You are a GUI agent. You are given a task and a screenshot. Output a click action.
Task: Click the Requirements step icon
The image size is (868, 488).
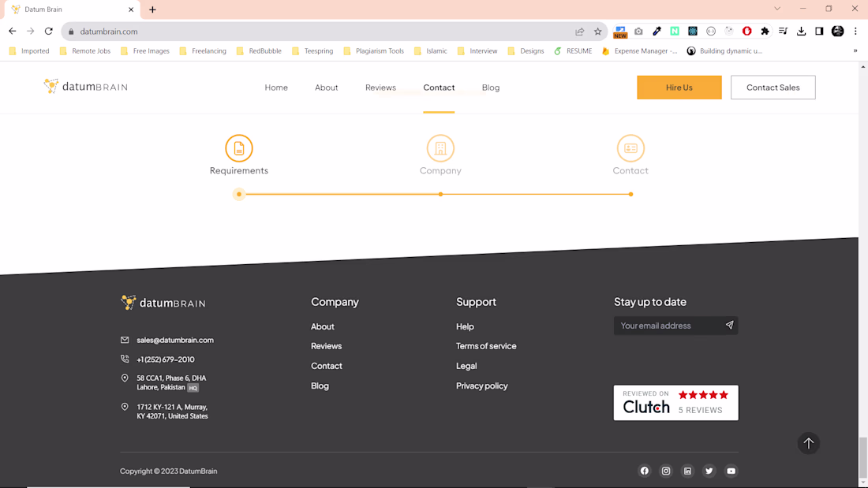(x=238, y=148)
